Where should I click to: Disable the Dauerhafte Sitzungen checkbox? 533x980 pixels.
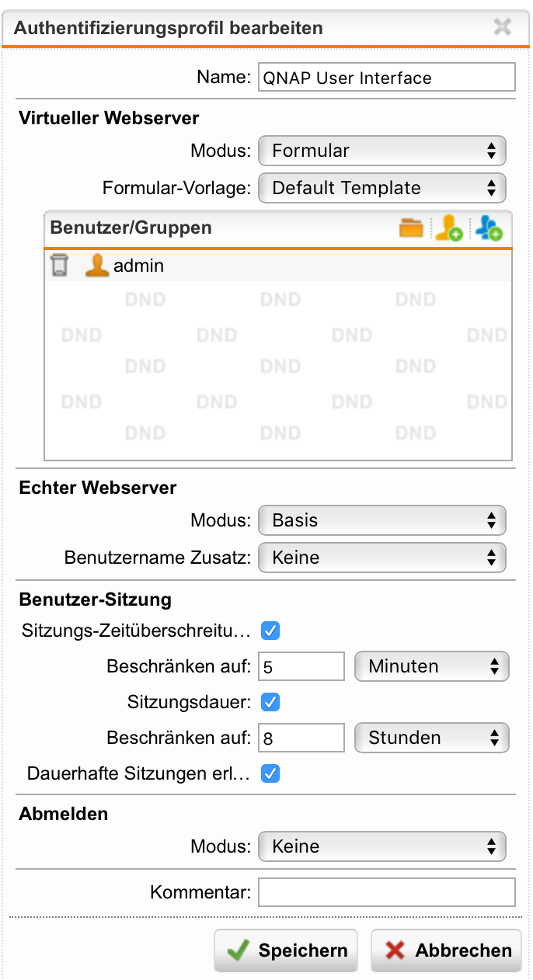(x=270, y=773)
